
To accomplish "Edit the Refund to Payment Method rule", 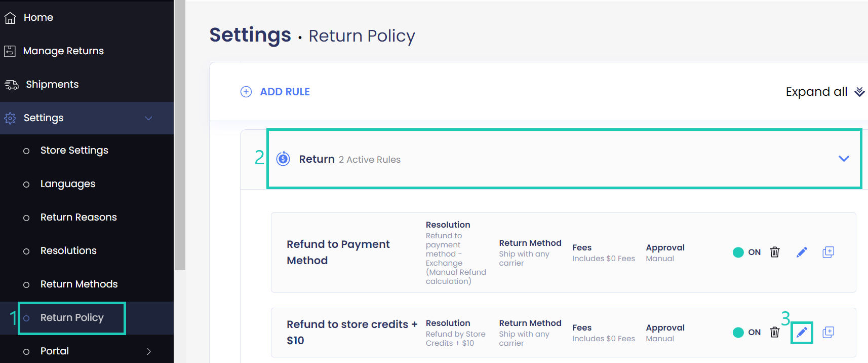I will tap(802, 252).
